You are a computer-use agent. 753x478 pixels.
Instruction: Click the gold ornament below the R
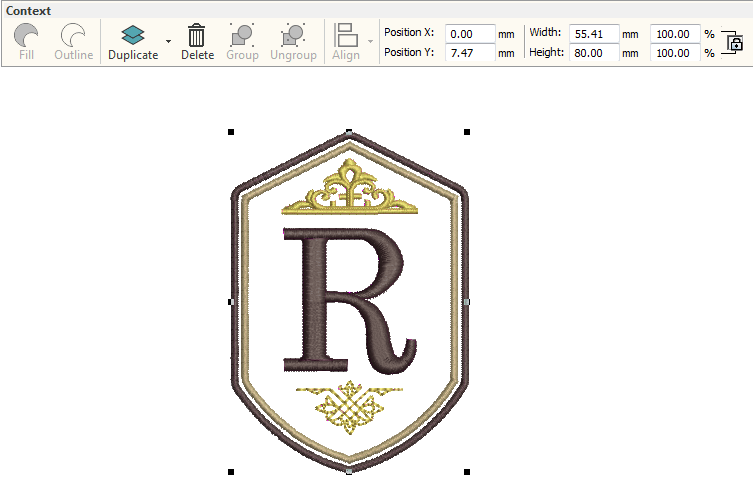[349, 407]
